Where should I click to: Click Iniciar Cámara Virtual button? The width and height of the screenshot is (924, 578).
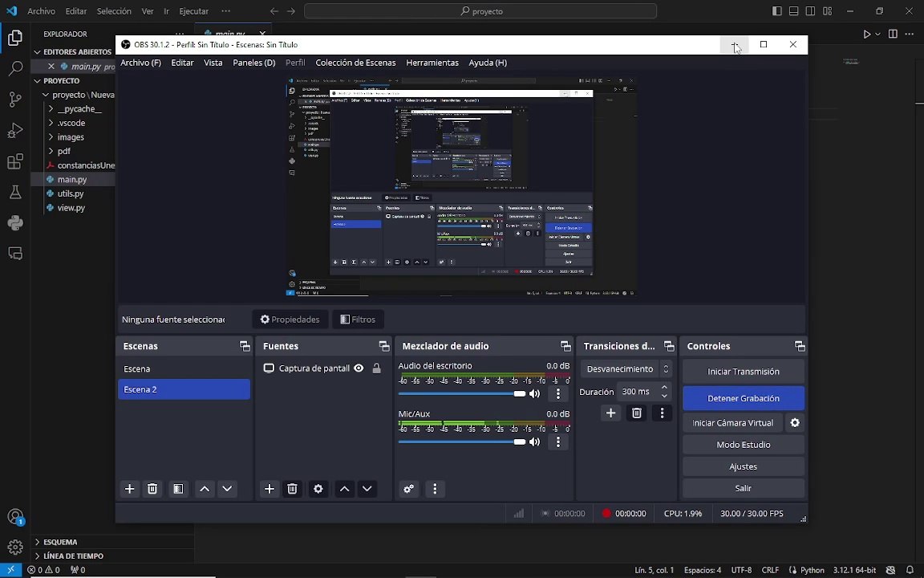pyautogui.click(x=732, y=423)
